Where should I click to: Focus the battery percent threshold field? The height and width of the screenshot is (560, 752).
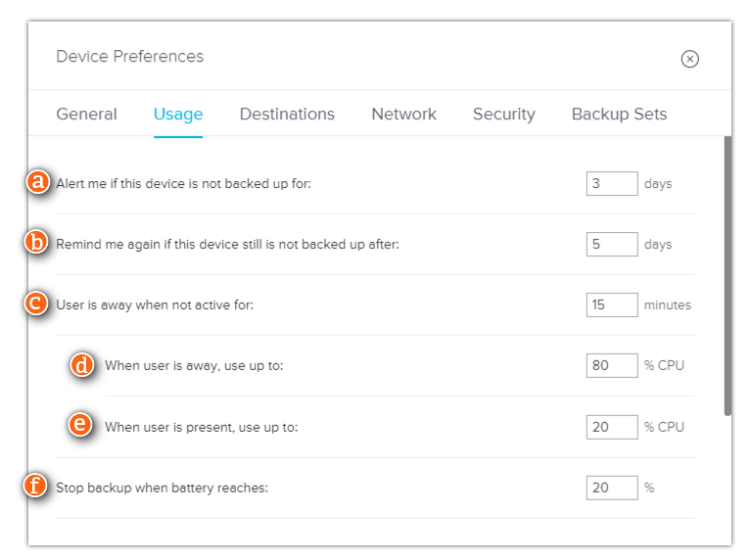pyautogui.click(x=612, y=488)
